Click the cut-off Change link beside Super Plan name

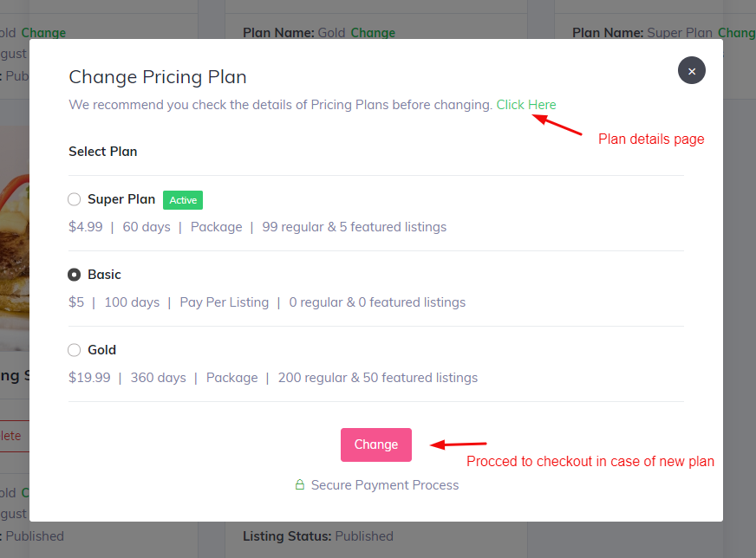pyautogui.click(x=736, y=33)
